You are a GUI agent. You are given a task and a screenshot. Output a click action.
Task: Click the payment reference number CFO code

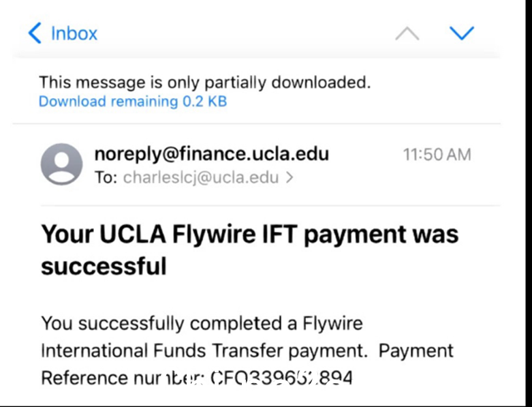[x=281, y=378]
